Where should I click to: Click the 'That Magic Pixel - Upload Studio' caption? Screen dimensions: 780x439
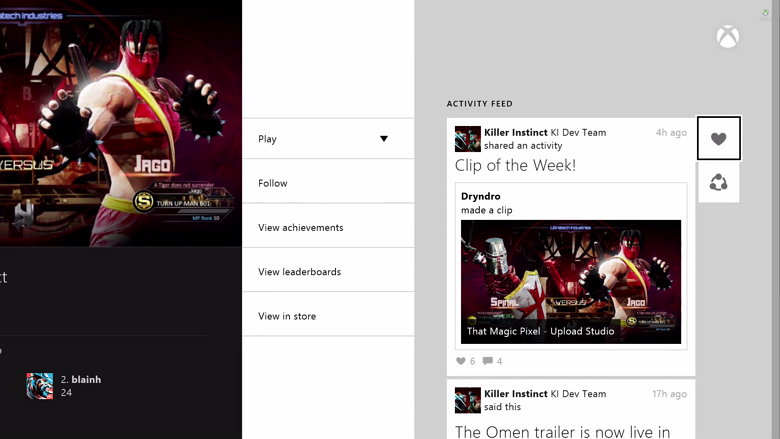coord(540,331)
